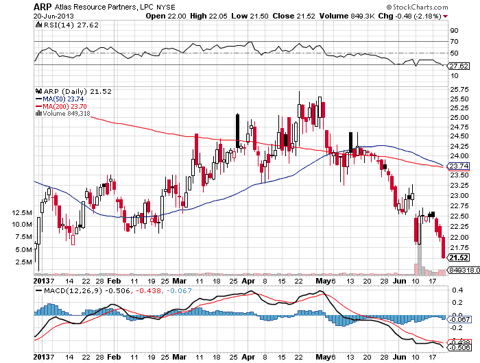Click the ARP ticker symbol in the header
480x363 pixels.
coord(43,6)
